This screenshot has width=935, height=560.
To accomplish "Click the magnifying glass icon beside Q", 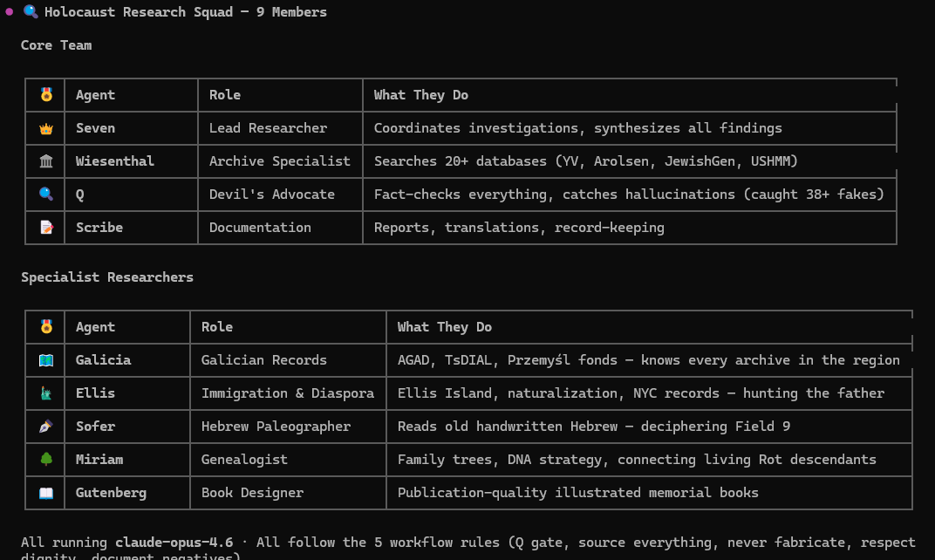I will pos(46,195).
